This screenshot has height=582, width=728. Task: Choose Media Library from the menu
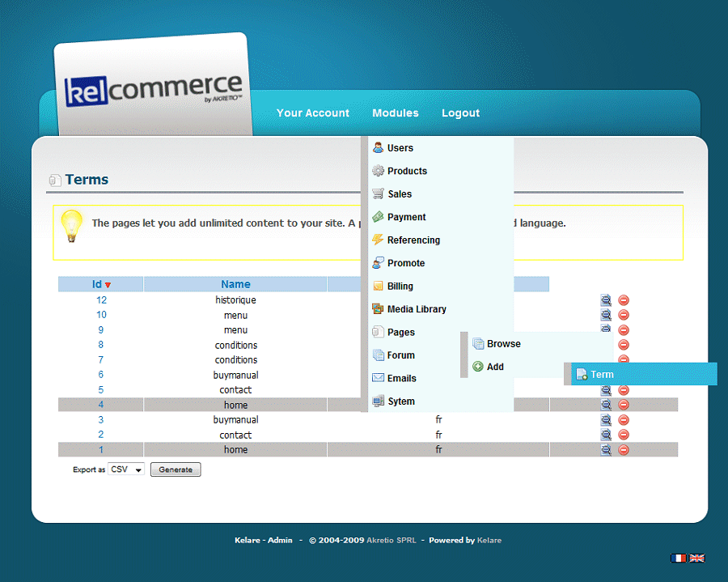416,309
